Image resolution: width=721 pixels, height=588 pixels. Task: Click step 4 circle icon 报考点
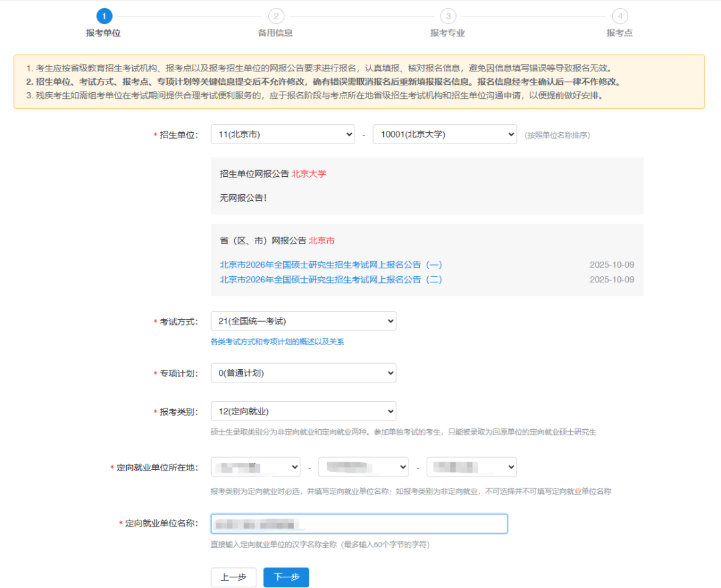point(620,16)
